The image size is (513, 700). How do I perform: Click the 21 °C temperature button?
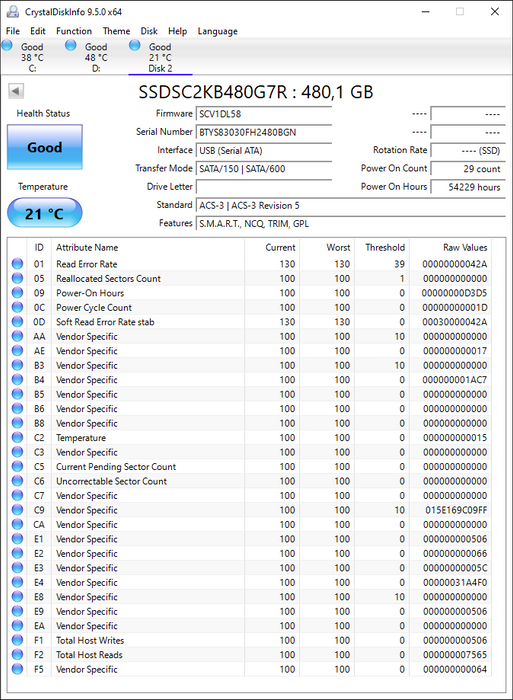(x=45, y=213)
